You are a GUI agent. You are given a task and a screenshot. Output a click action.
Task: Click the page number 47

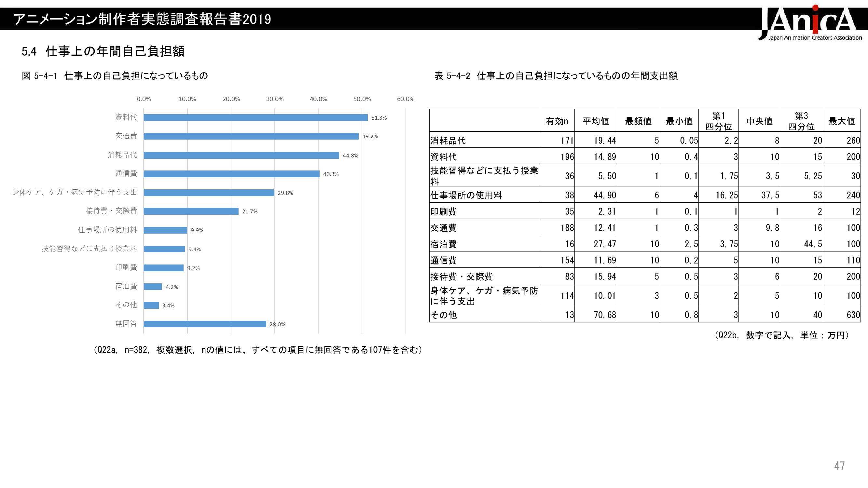pos(839,466)
